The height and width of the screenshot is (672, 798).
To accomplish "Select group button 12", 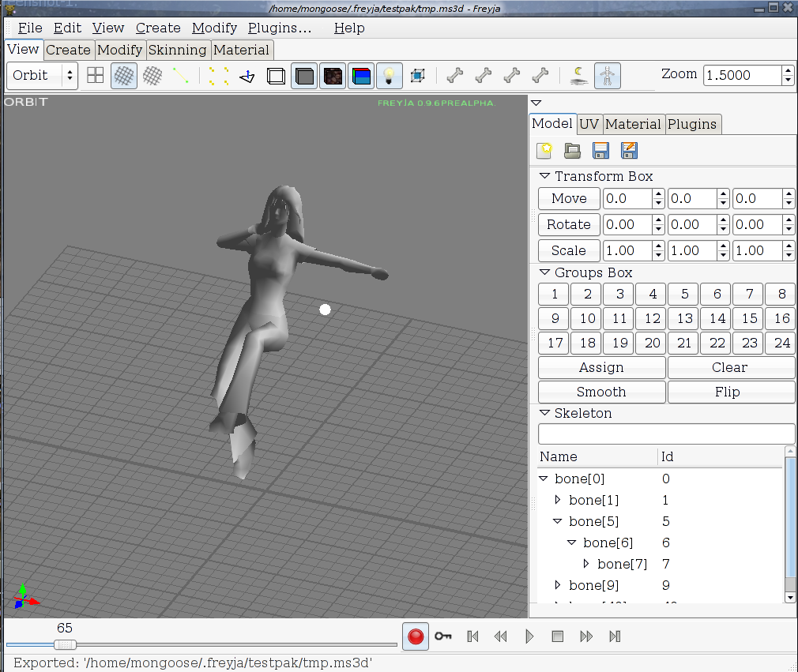I will click(x=653, y=318).
